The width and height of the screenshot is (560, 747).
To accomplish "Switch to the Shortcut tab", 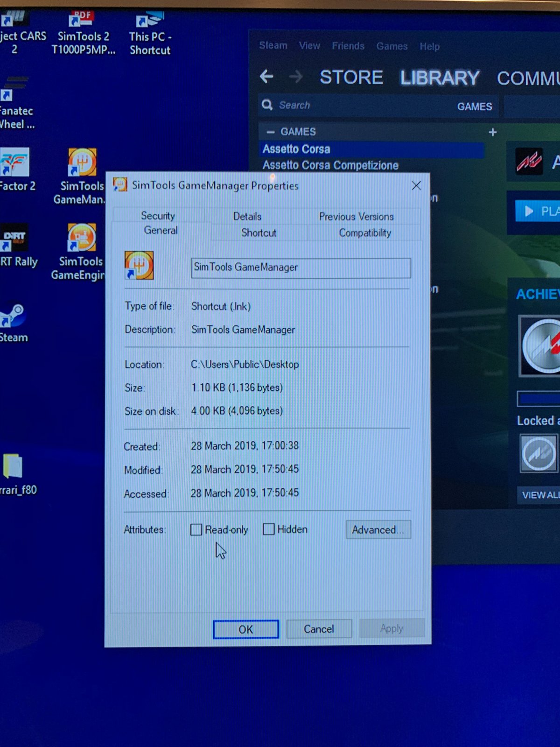I will point(259,233).
